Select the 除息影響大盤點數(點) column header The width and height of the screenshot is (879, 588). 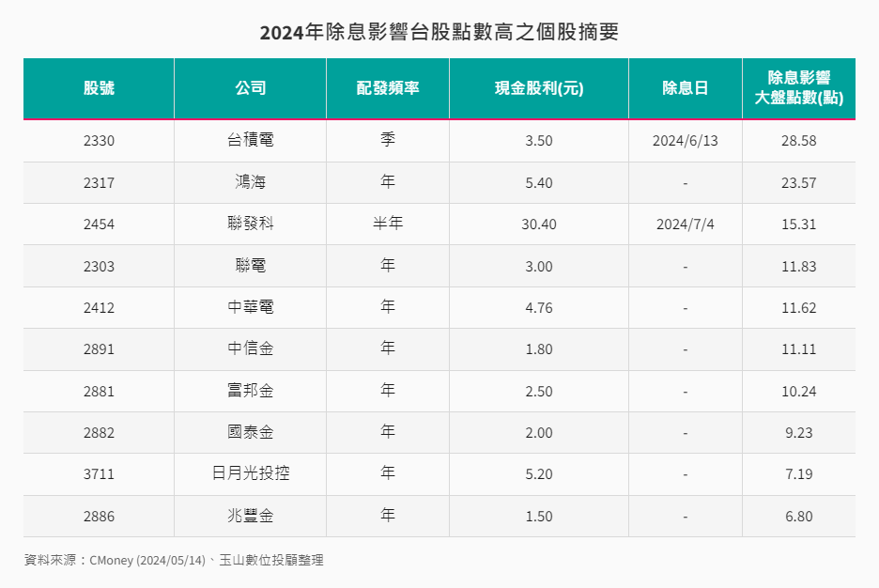click(x=799, y=88)
